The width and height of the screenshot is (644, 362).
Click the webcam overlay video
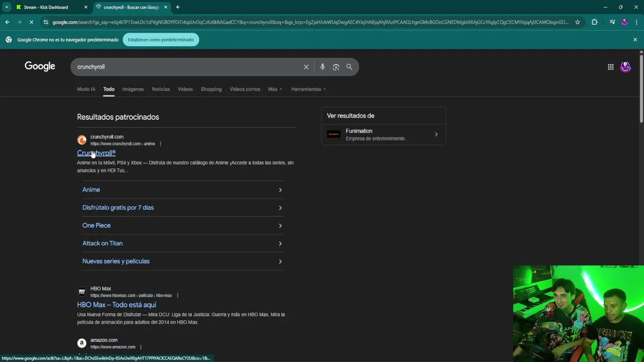tap(579, 314)
